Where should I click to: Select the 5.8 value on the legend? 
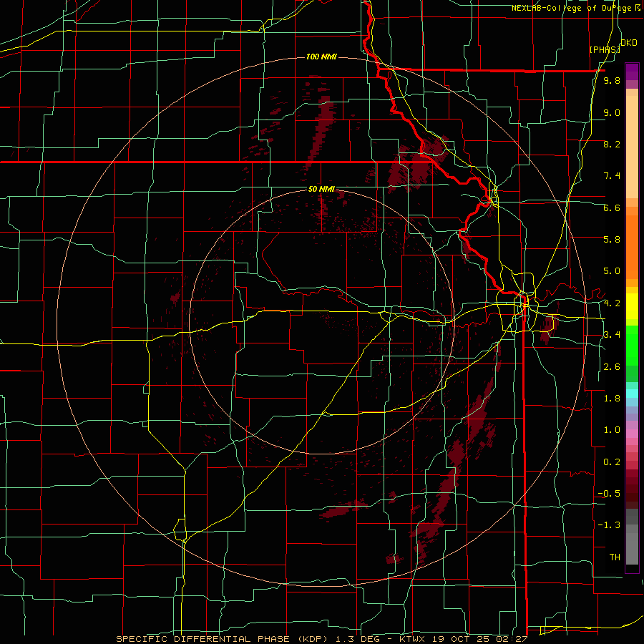pos(612,240)
